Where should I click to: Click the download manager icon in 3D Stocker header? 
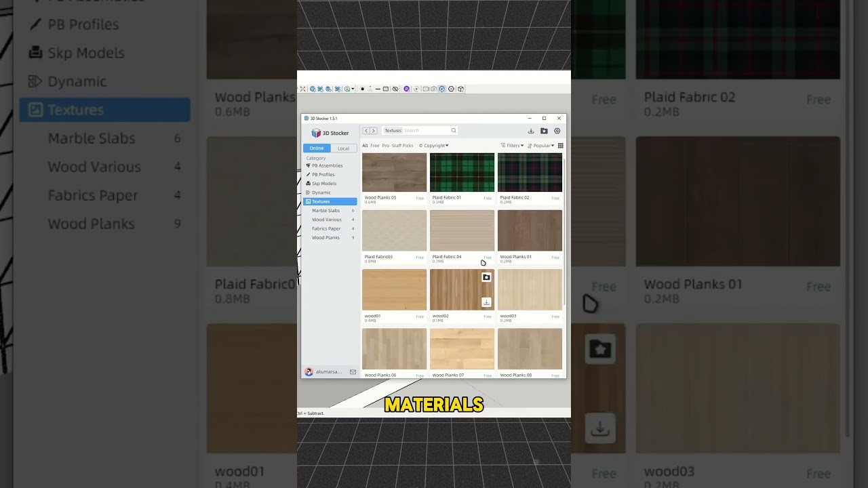pos(531,131)
